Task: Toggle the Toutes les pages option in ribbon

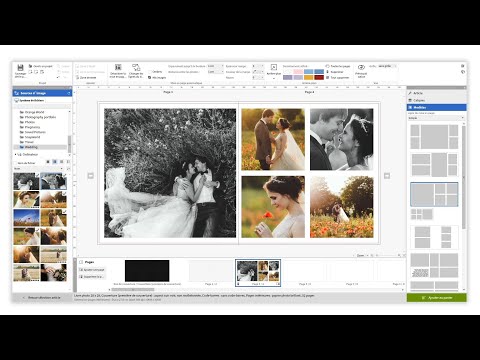Action: 338,66
